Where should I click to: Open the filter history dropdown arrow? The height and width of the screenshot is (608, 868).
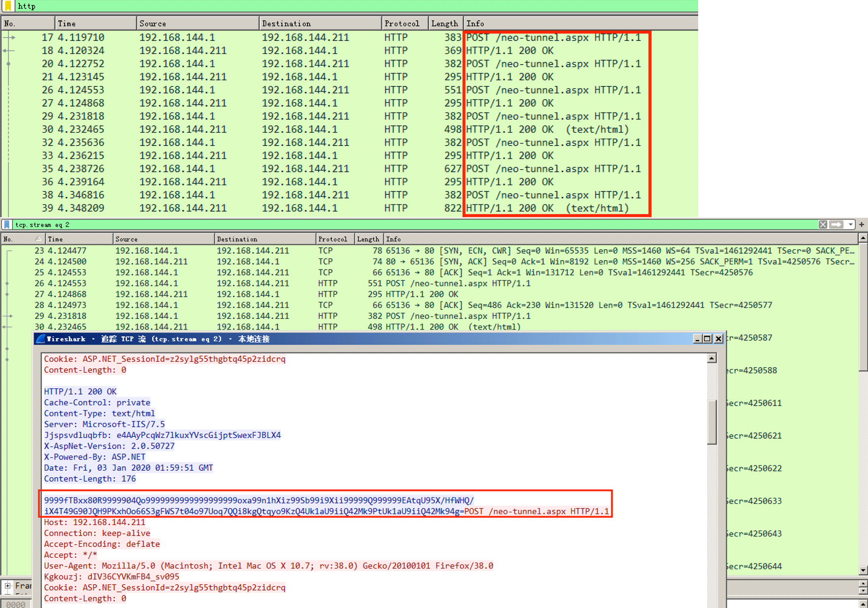(x=850, y=225)
